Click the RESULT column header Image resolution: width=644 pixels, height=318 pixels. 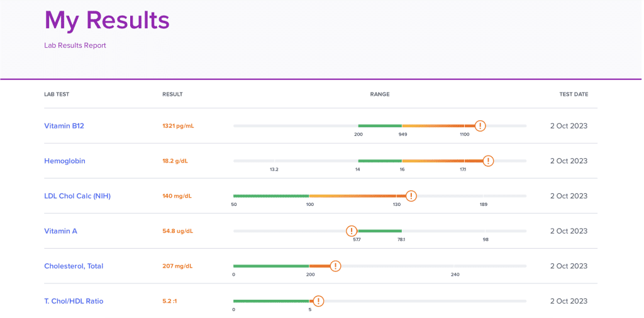coord(172,94)
